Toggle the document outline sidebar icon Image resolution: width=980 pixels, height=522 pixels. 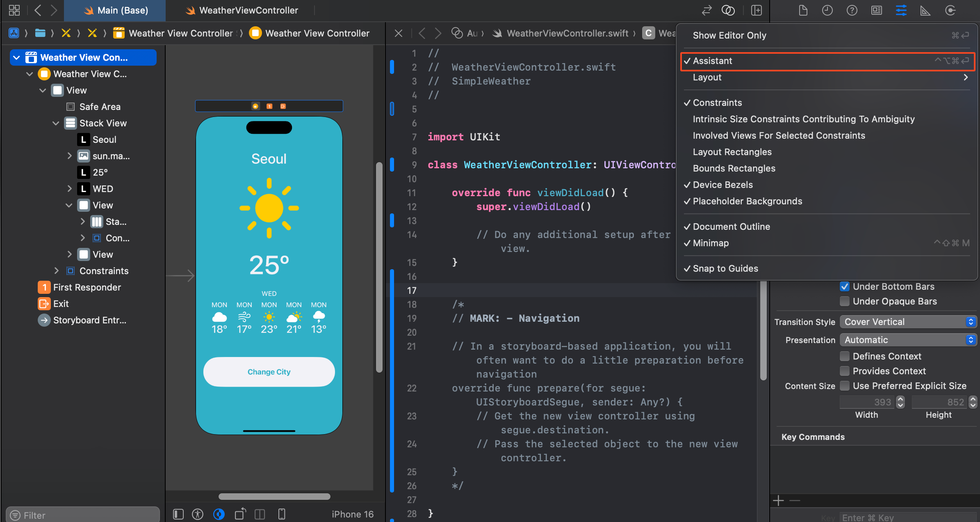pos(178,514)
